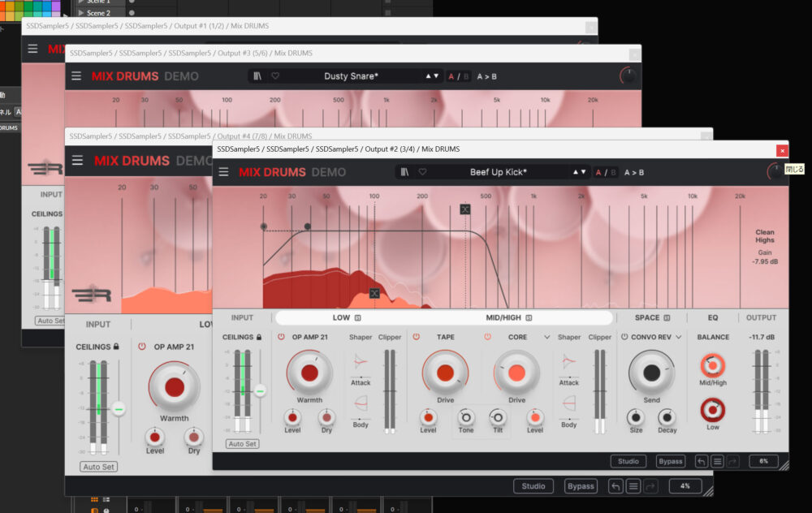Click the BALANCE Mid/High knob

713,365
